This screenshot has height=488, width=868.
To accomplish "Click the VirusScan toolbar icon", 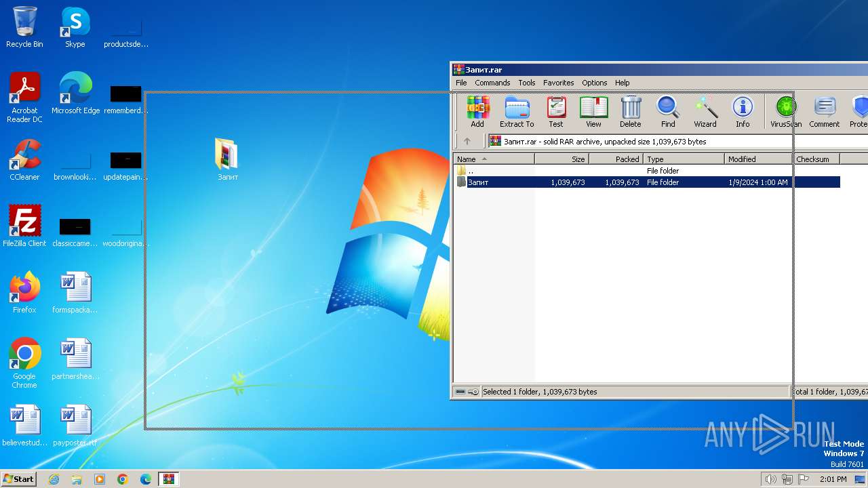I will (x=786, y=112).
